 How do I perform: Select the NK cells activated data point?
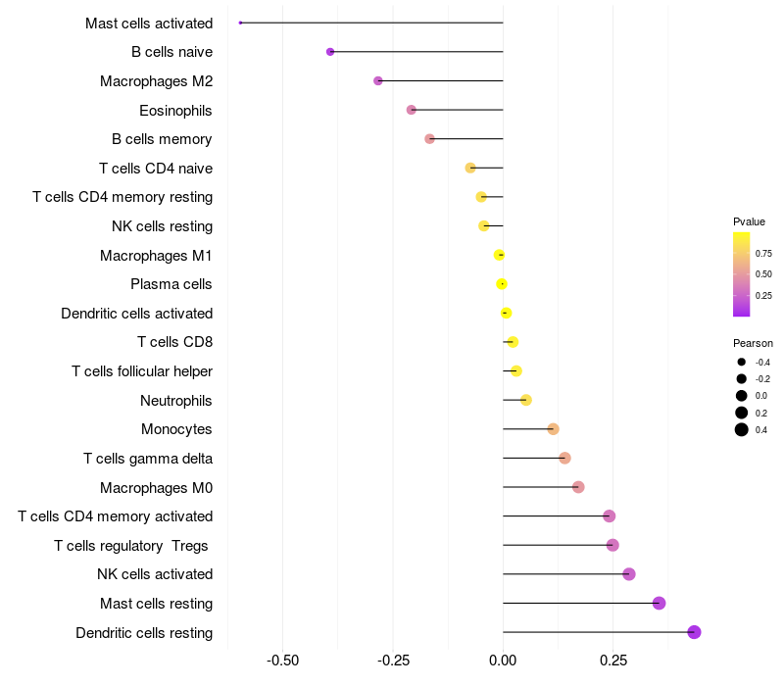629,574
